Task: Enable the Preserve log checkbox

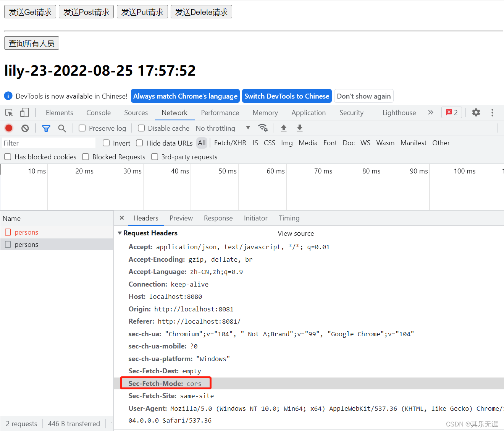Action: (82, 128)
